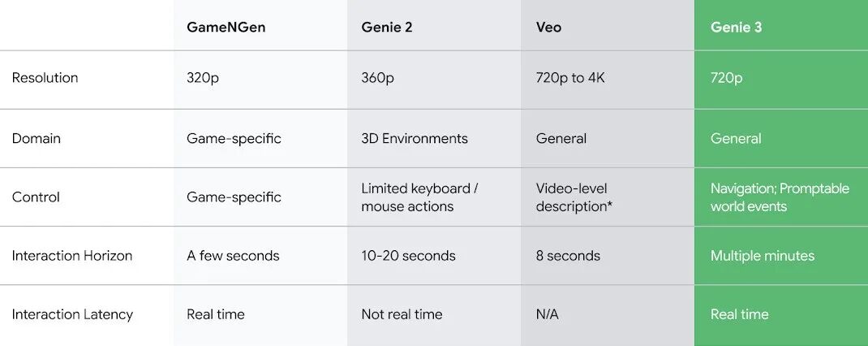This screenshot has height=346, width=868.
Task: Select the Veo column header
Action: [x=548, y=27]
